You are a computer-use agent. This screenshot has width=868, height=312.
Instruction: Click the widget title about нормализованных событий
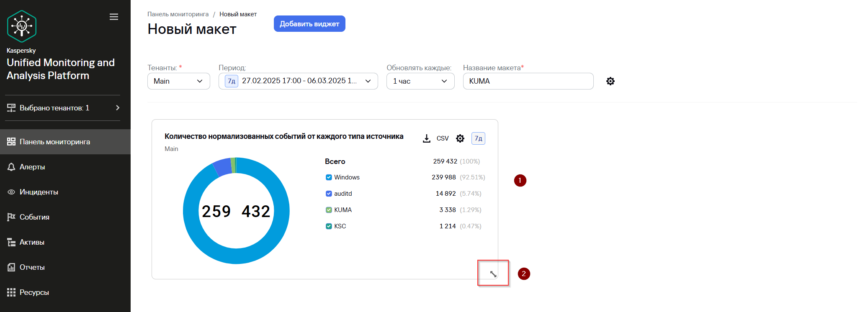pyautogui.click(x=284, y=136)
